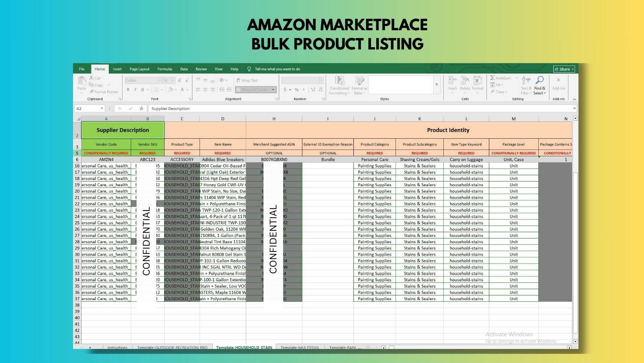The width and height of the screenshot is (644, 363).
Task: Click the Font Color A icon
Action: (182, 90)
